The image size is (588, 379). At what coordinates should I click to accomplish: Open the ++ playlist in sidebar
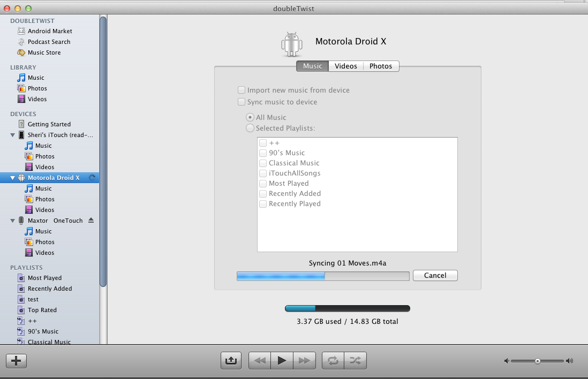click(x=27, y=321)
